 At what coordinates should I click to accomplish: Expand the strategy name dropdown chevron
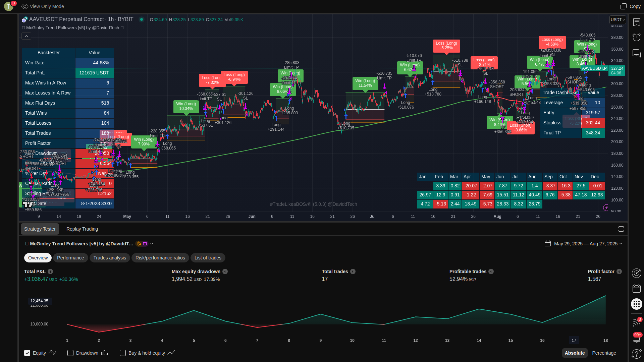tap(152, 244)
